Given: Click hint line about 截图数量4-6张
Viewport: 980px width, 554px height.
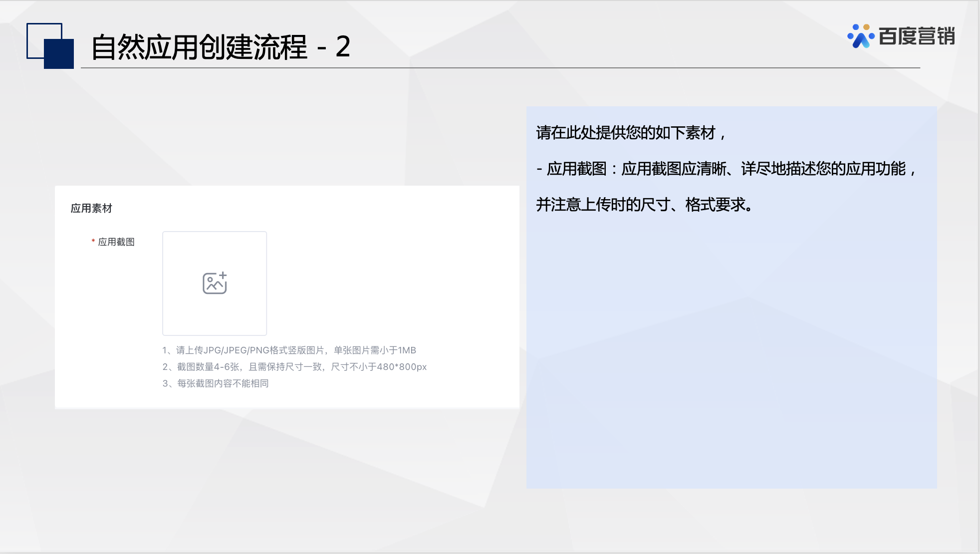Looking at the screenshot, I should (294, 367).
